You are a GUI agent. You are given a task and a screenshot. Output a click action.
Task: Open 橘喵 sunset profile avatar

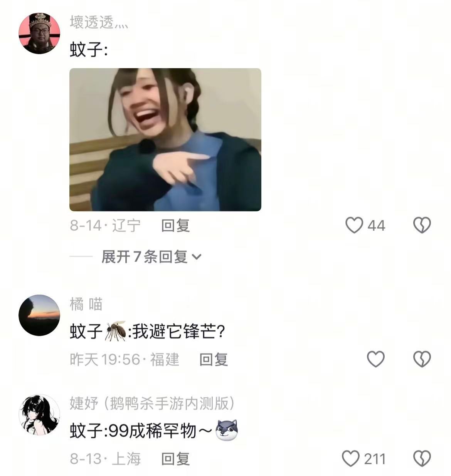click(39, 315)
